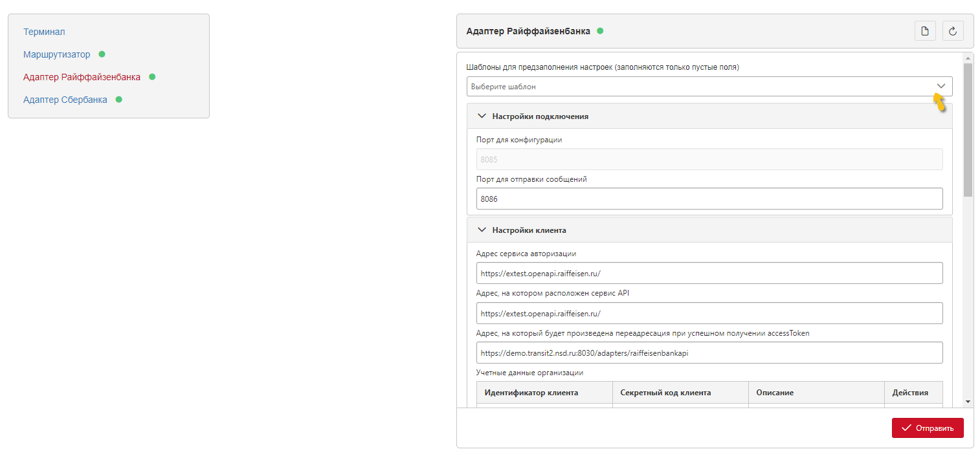
Task: Click the сервис API address field
Action: 709,313
